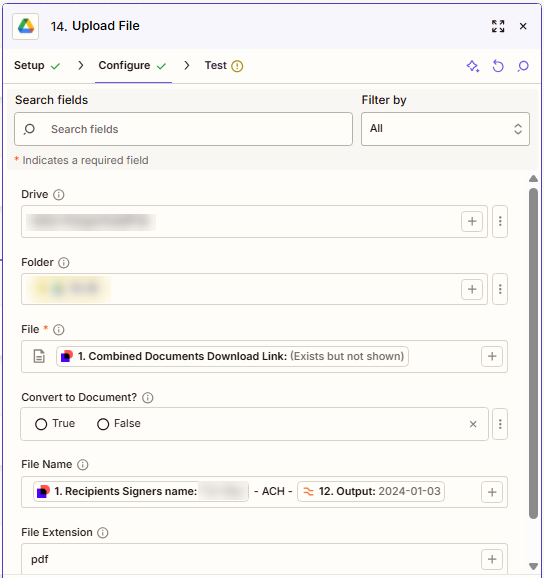The width and height of the screenshot is (544, 578).
Task: Click the '14. Upload File' title text
Action: coord(95,26)
